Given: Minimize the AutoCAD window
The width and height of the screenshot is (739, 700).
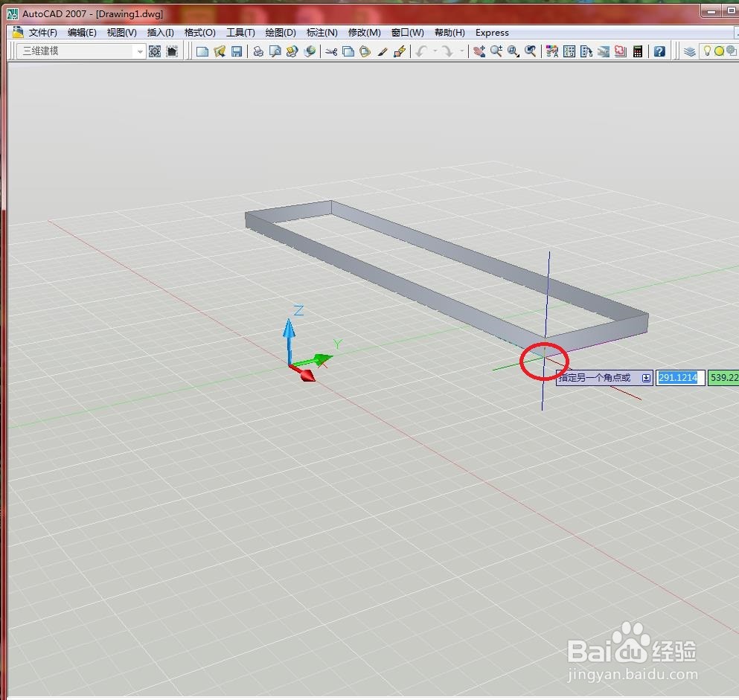Looking at the screenshot, I should (x=712, y=10).
